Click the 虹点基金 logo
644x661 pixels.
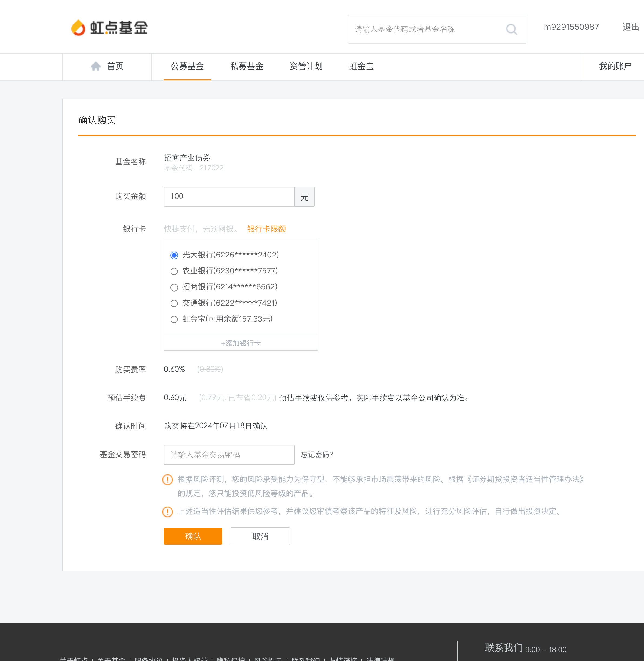[x=109, y=28]
